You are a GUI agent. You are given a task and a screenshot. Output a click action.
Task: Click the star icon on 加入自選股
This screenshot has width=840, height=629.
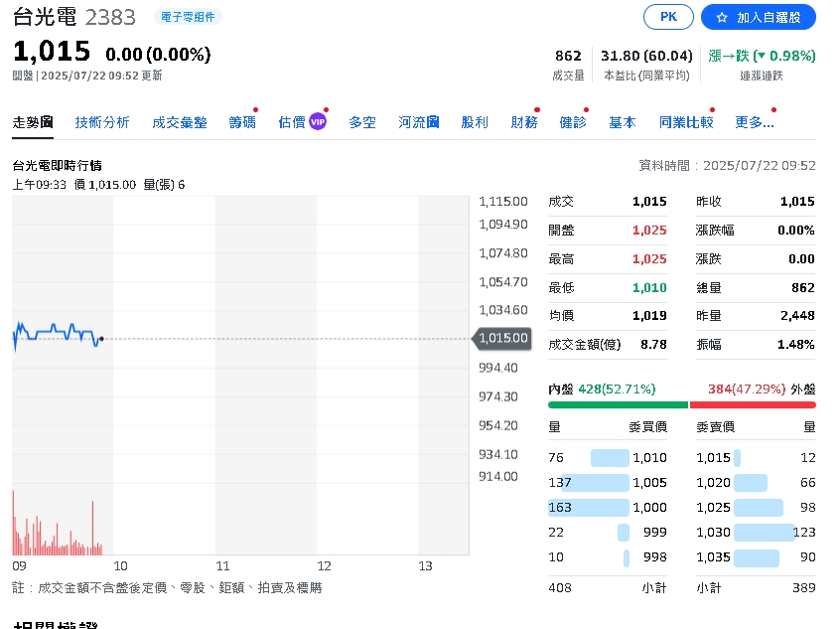(722, 17)
